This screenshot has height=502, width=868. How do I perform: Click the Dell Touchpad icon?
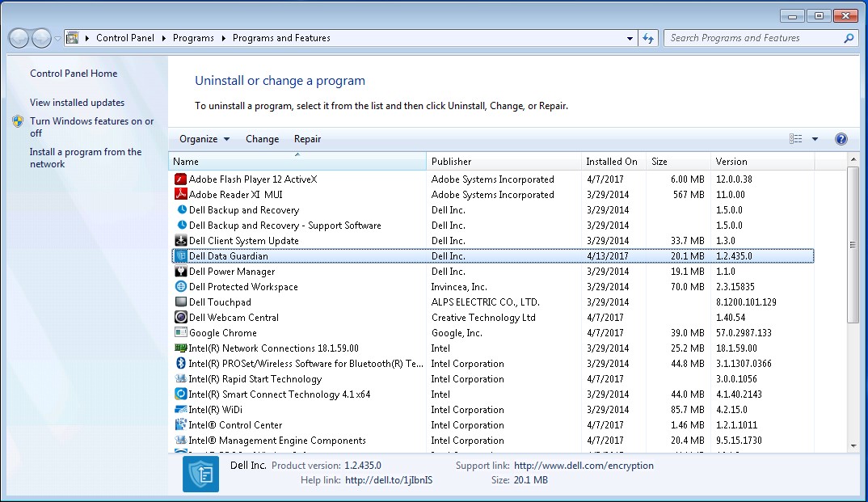(179, 302)
